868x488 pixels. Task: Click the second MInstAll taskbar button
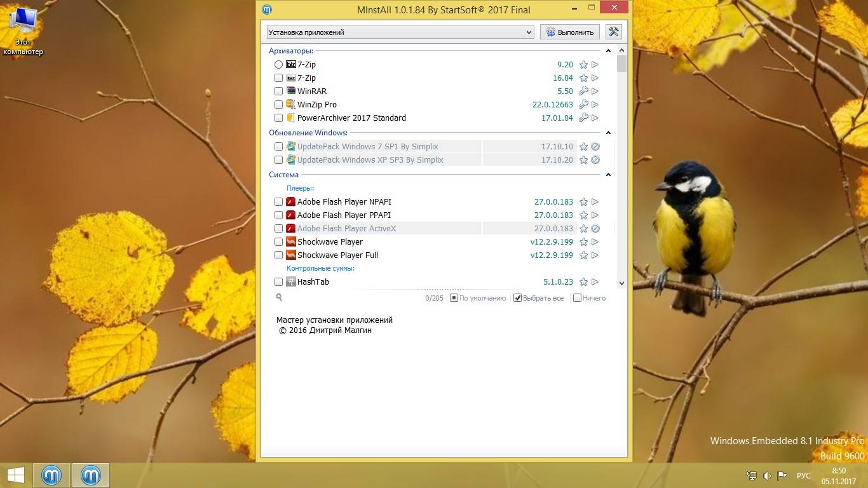[x=90, y=475]
